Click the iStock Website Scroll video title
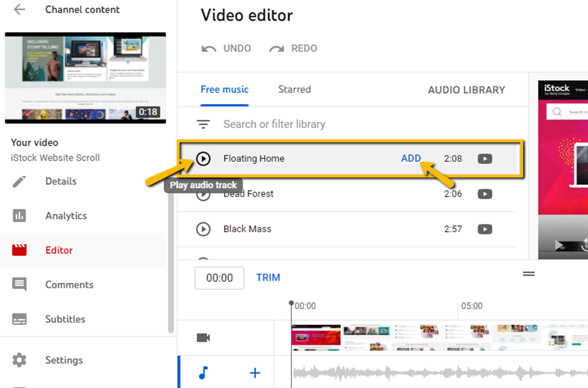The image size is (588, 388). [x=55, y=158]
